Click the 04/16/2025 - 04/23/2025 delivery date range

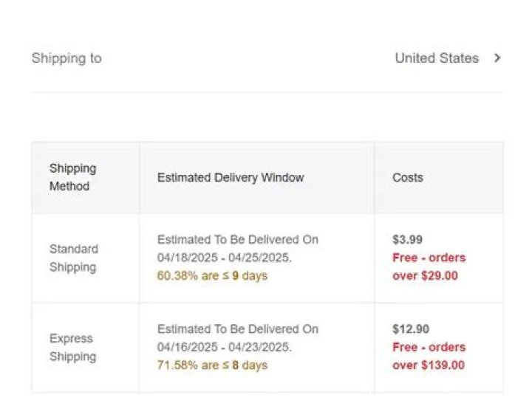point(225,347)
